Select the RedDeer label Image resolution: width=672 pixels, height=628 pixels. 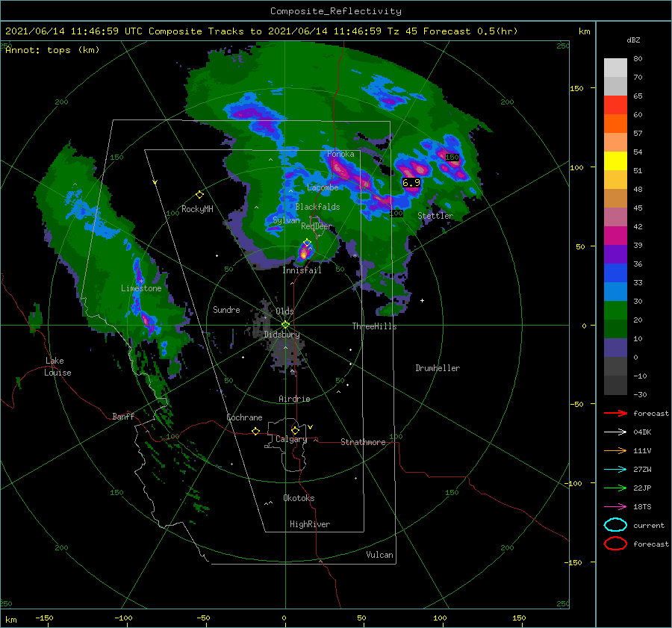coord(317,226)
